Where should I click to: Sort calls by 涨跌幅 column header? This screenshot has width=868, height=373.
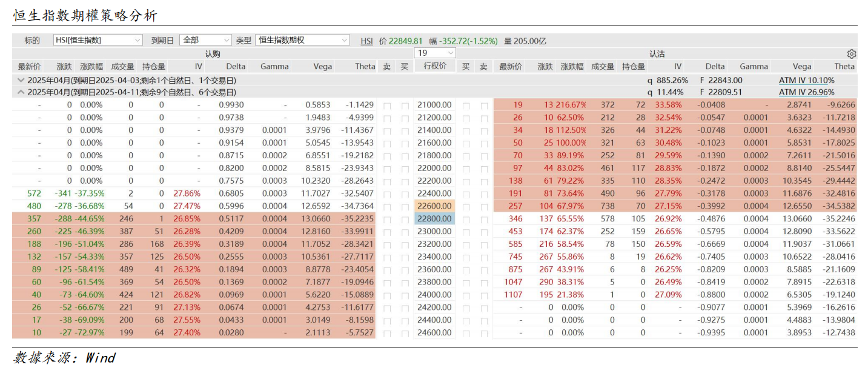(x=91, y=67)
